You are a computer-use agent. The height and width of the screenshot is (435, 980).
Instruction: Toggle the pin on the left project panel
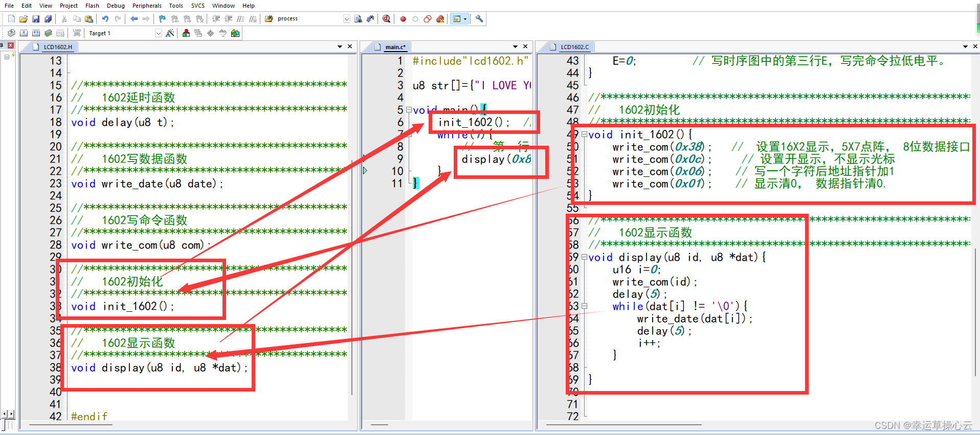[2, 45]
